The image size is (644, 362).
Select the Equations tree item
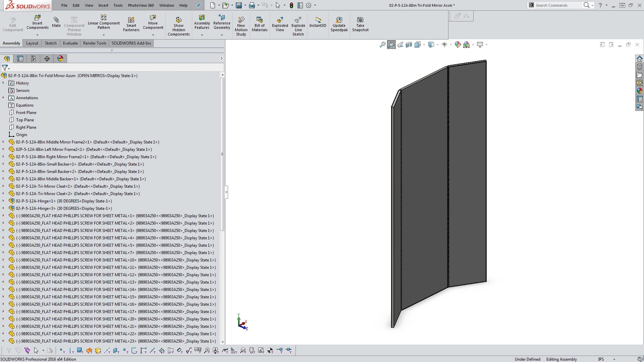[x=25, y=105]
